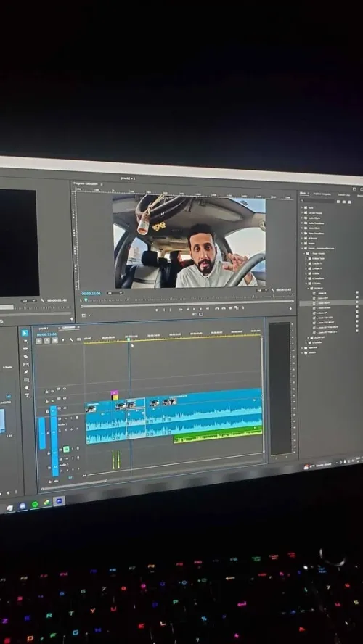The width and height of the screenshot is (363, 644).
Task: Expand the Audio Effects folder
Action: (302, 218)
